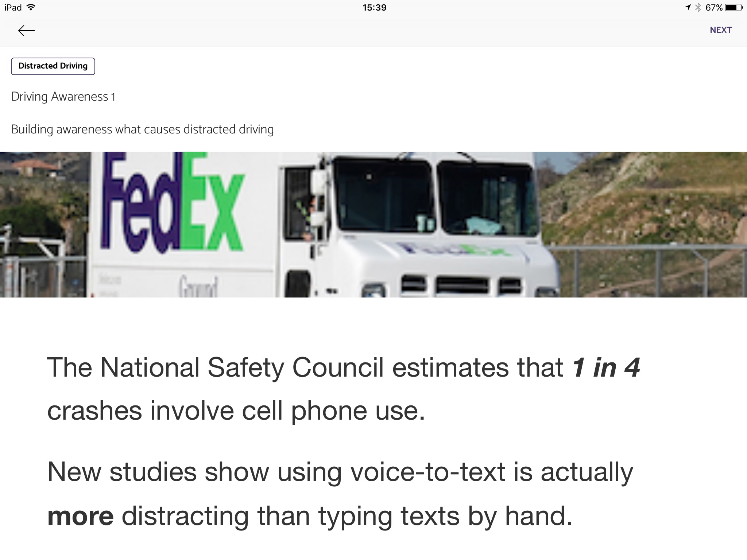Tap the clock showing 15:39
The width and height of the screenshot is (747, 560).
click(373, 8)
